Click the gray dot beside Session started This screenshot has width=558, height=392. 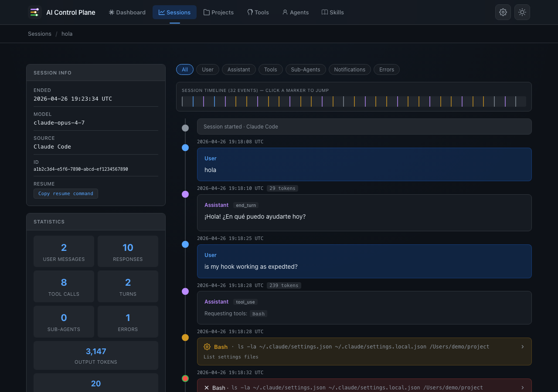click(x=185, y=128)
